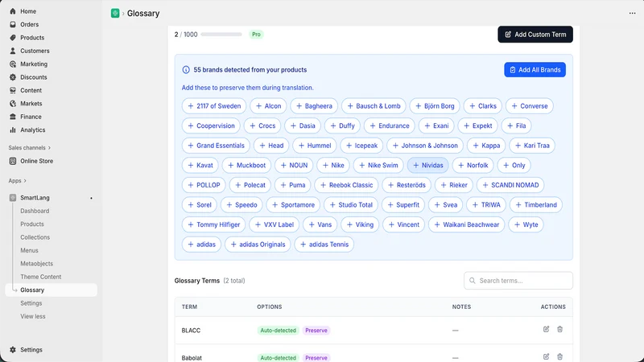Image resolution: width=644 pixels, height=362 pixels.
Task: Add the Converse brand chip
Action: 530,106
